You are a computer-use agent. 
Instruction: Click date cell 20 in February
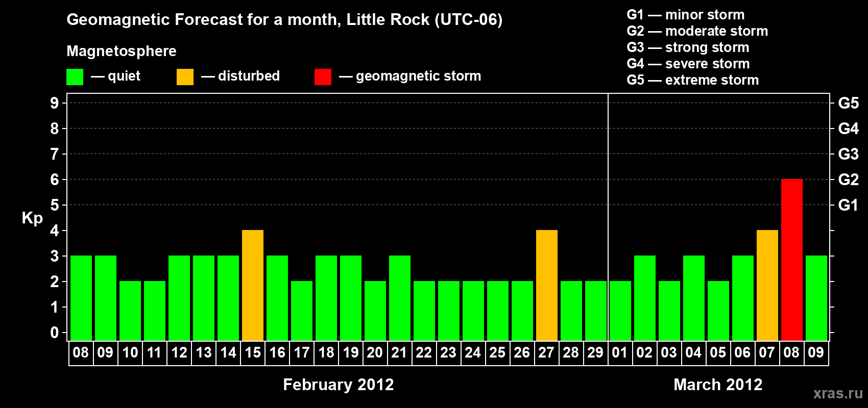pos(375,353)
